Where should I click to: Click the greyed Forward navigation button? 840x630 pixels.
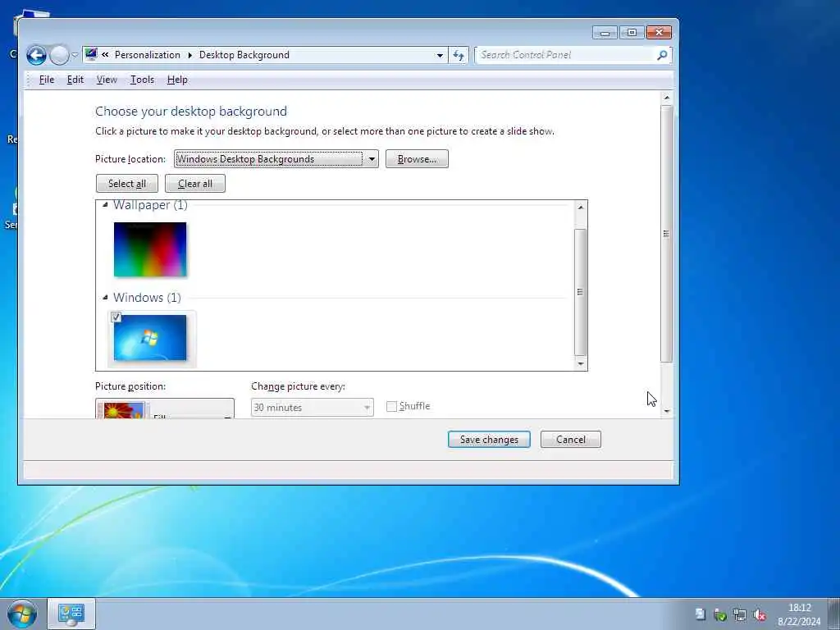[59, 55]
